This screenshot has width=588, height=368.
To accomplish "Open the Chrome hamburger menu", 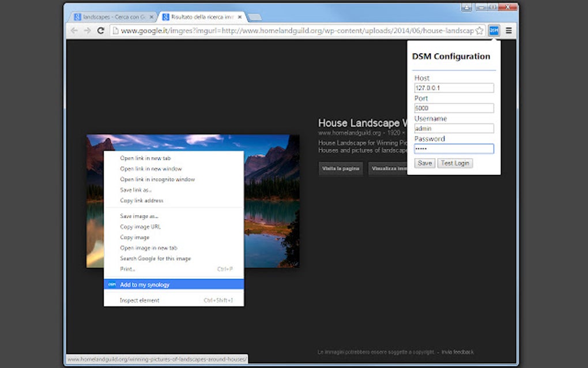I will 508,30.
